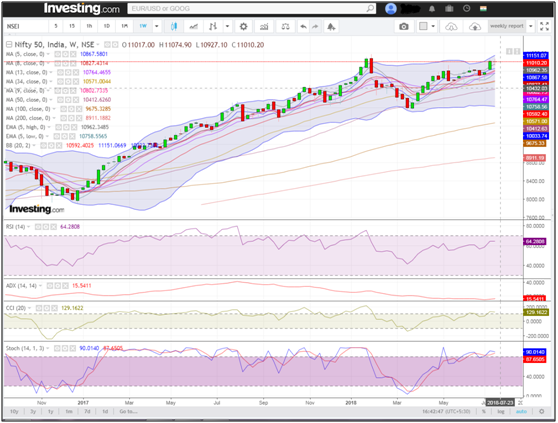Click the layout square icon

pos(423,26)
